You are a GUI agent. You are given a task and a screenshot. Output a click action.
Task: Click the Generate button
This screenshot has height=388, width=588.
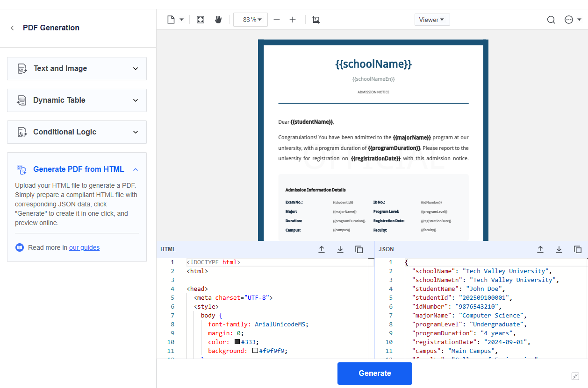click(374, 374)
